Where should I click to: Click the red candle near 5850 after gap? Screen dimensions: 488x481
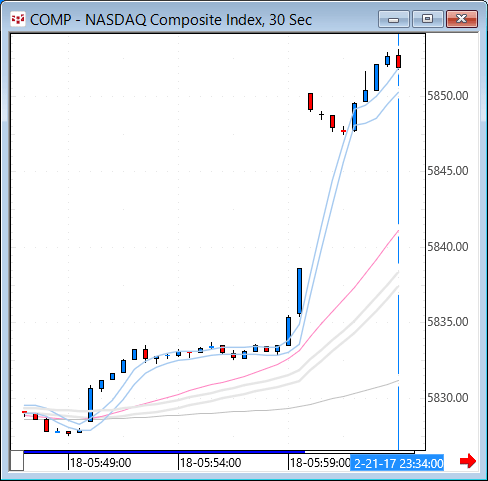click(310, 101)
